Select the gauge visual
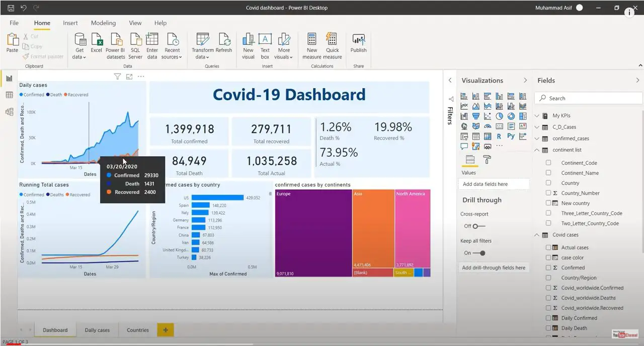 pyautogui.click(x=488, y=126)
